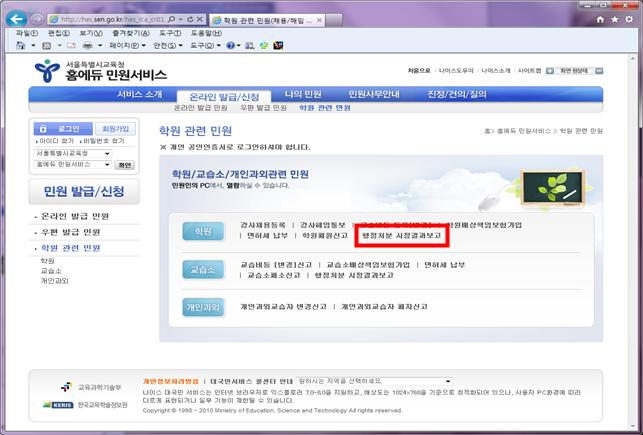Click the 비밀번호 찾기 link
This screenshot has height=435, width=643.
coord(103,141)
